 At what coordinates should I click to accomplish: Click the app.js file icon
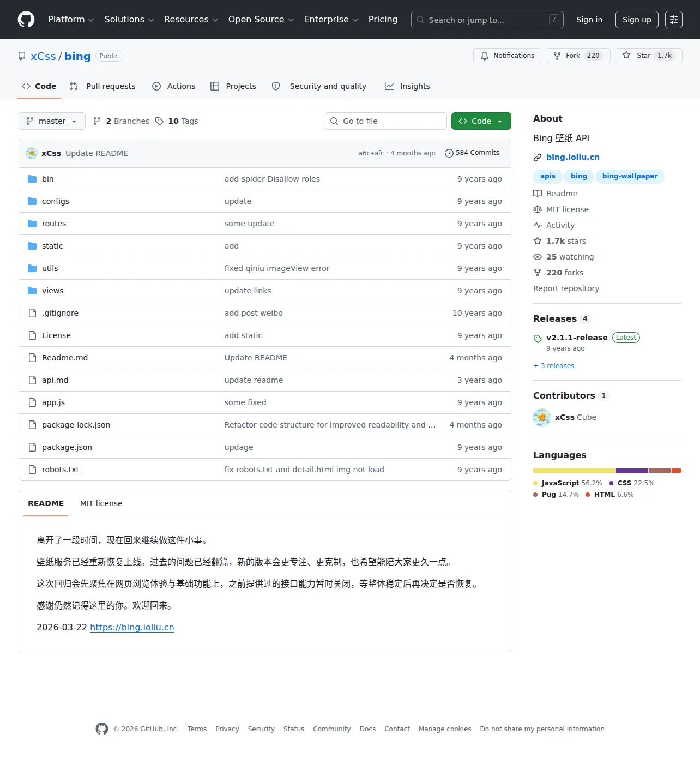(x=32, y=402)
